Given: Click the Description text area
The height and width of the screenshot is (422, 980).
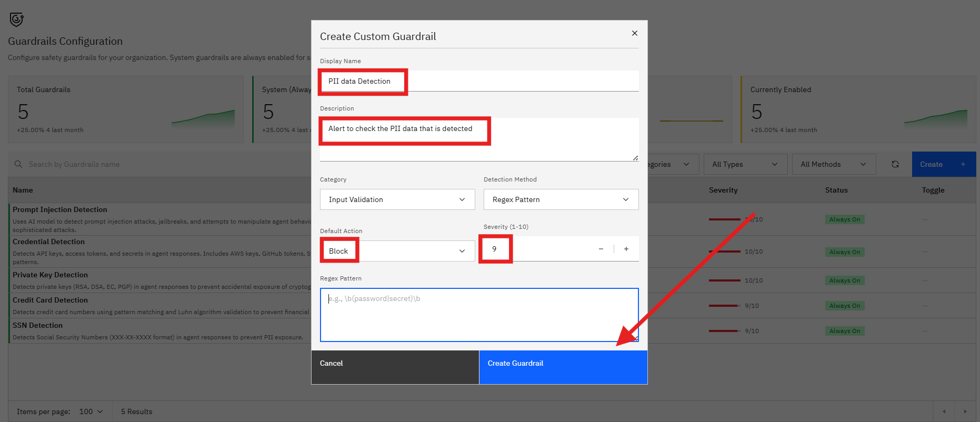Looking at the screenshot, I should pos(479,139).
